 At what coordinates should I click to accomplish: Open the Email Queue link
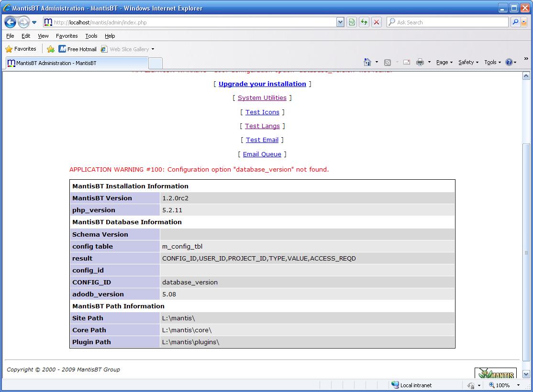point(262,154)
